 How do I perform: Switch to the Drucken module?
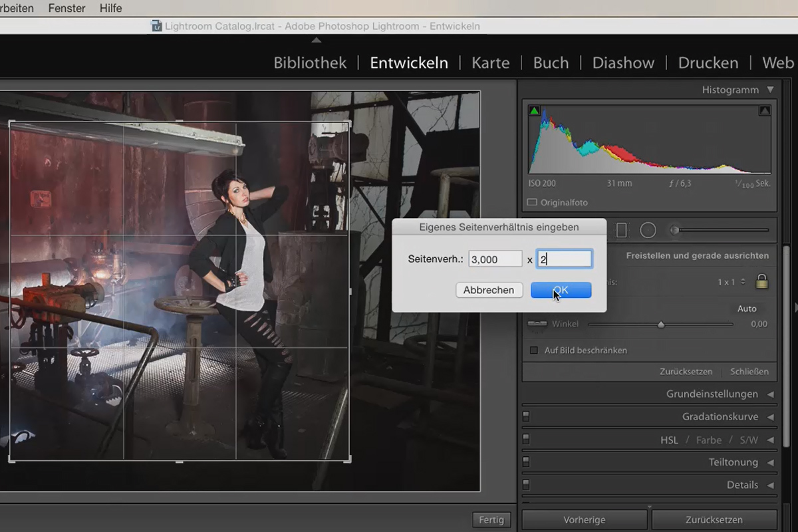point(708,63)
